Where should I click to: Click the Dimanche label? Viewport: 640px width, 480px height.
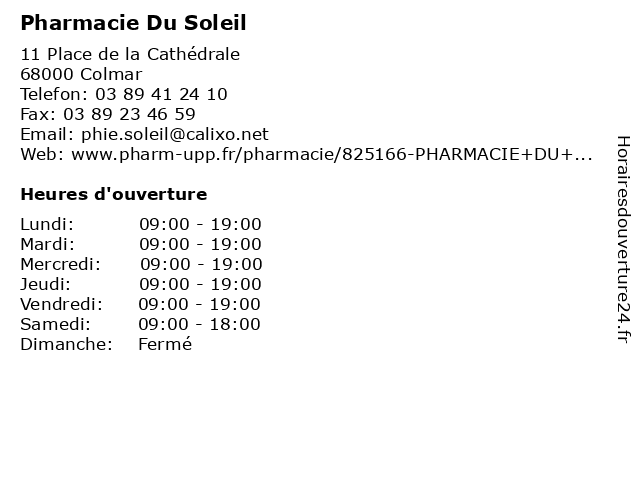(x=67, y=344)
